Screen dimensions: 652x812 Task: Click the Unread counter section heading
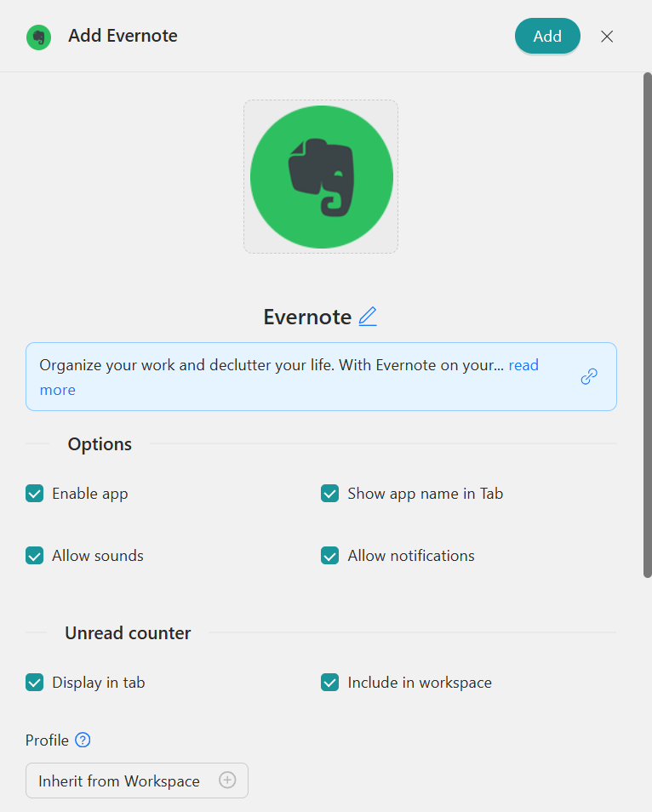[128, 633]
